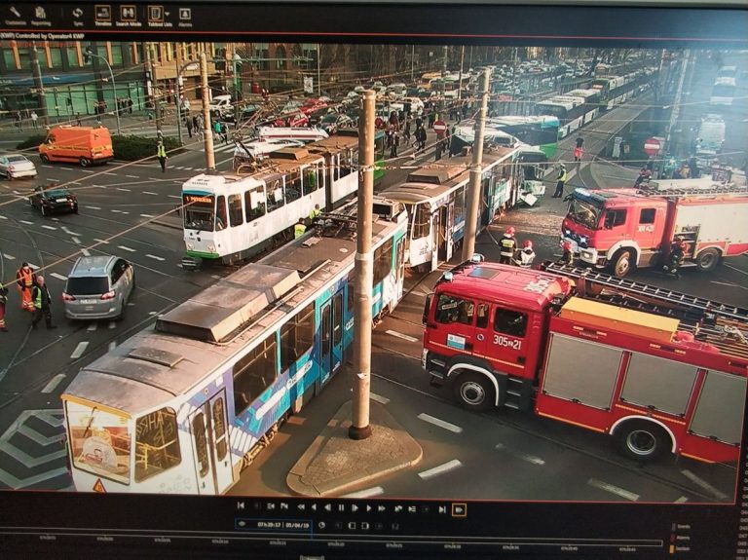This screenshot has height=560, width=748.
Task: Click the playback date and time field
Action: point(275,524)
